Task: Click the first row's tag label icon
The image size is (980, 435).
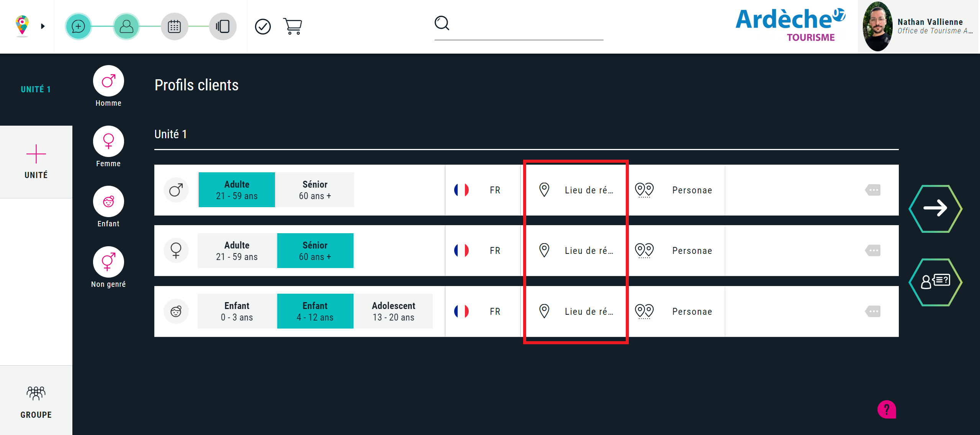Action: tap(873, 190)
